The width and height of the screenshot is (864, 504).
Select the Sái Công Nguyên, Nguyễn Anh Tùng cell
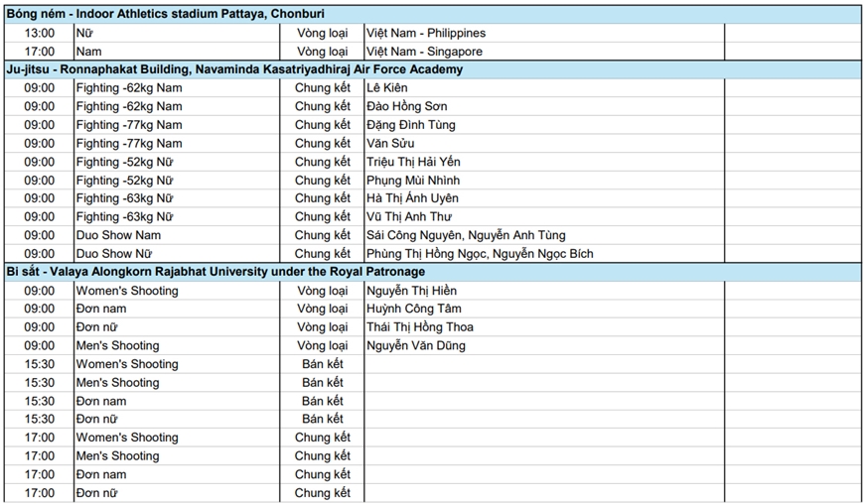(x=466, y=235)
